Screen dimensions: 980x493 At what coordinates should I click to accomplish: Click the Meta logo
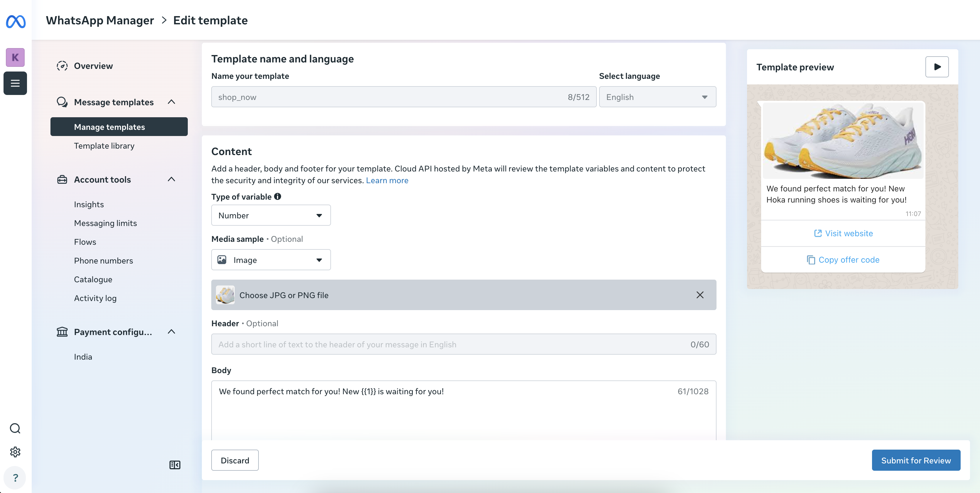pos(15,22)
